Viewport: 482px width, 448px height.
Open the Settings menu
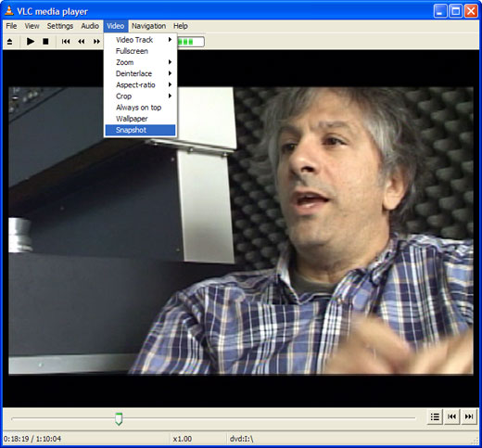pos(60,26)
